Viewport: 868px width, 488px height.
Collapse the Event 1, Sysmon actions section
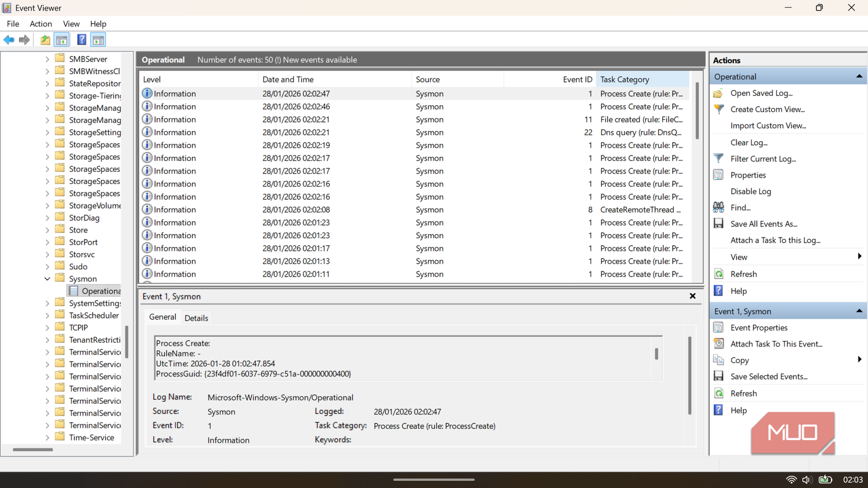click(x=859, y=311)
